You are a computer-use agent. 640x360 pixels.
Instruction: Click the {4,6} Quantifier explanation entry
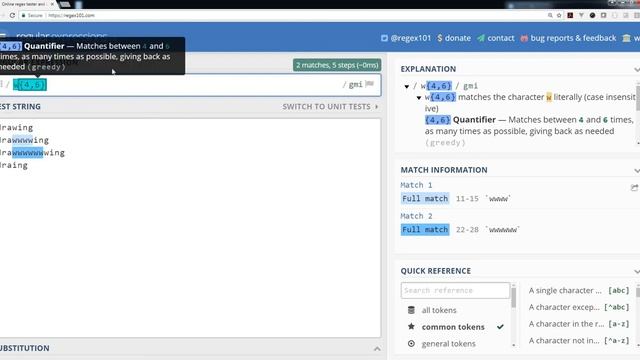pos(529,131)
